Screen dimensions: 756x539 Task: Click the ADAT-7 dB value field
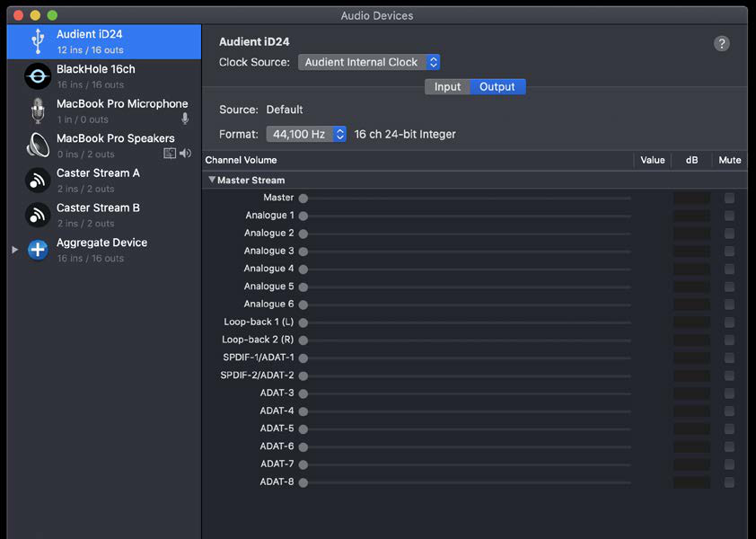[692, 464]
